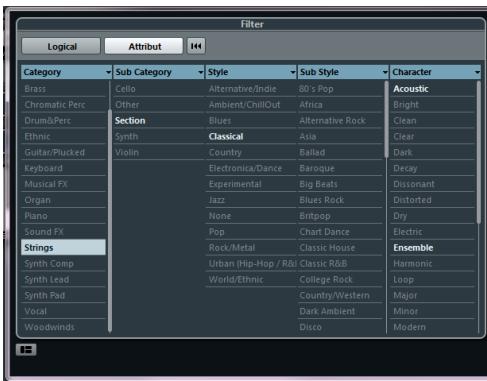Select Sound FX category
487x381 pixels.
(63, 232)
